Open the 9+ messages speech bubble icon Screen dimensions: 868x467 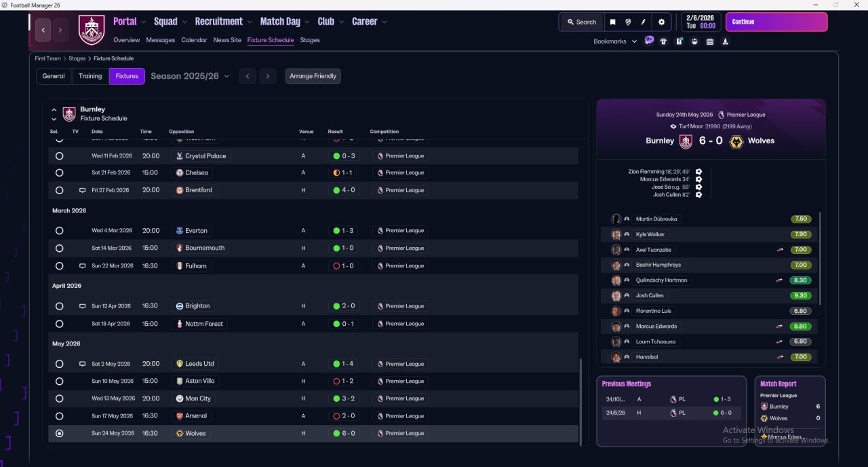[649, 41]
